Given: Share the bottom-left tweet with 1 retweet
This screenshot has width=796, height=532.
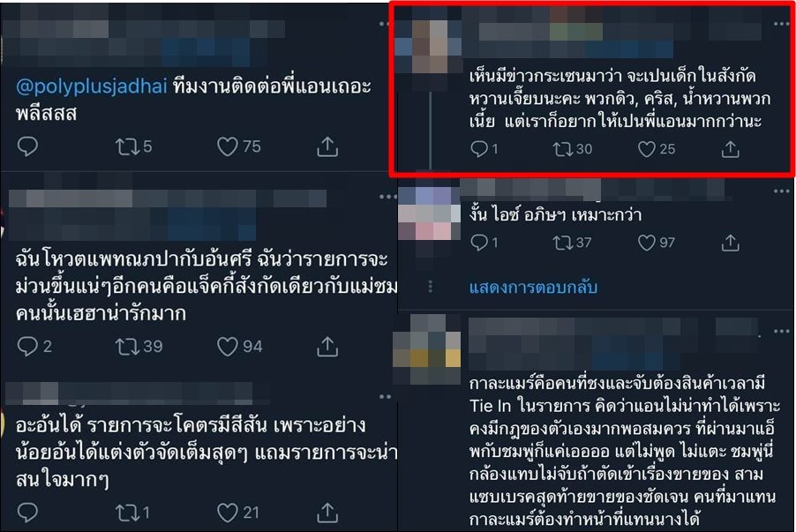Looking at the screenshot, I should click(327, 513).
